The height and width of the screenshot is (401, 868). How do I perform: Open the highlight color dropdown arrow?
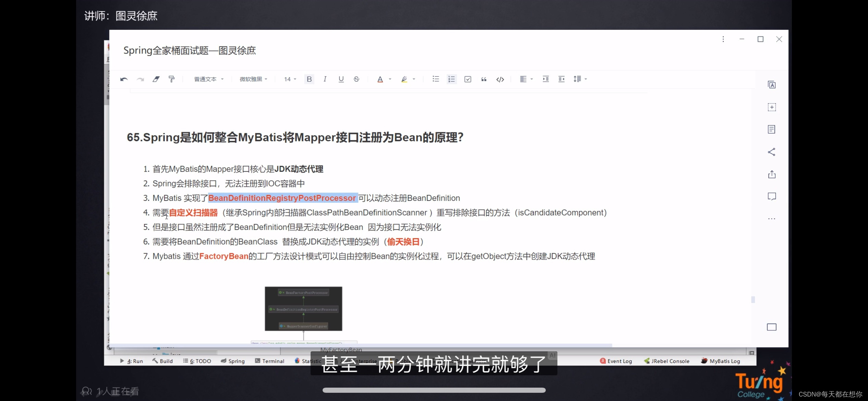click(x=414, y=79)
